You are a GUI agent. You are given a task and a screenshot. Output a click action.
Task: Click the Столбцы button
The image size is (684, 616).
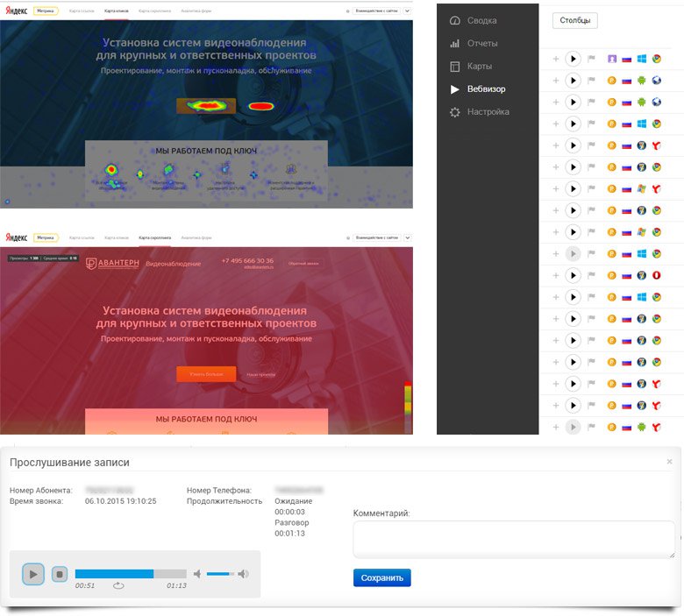575,20
